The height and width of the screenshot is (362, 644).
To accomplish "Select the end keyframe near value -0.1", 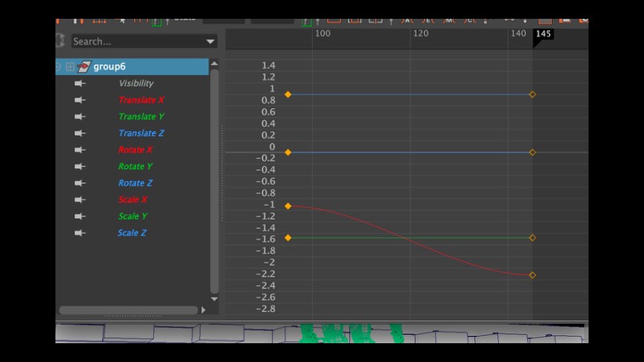I will [x=532, y=152].
